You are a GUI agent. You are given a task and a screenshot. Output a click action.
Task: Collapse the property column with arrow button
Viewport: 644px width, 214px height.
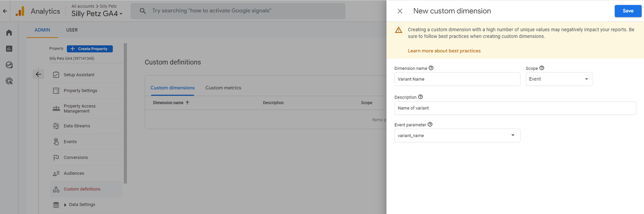(38, 74)
